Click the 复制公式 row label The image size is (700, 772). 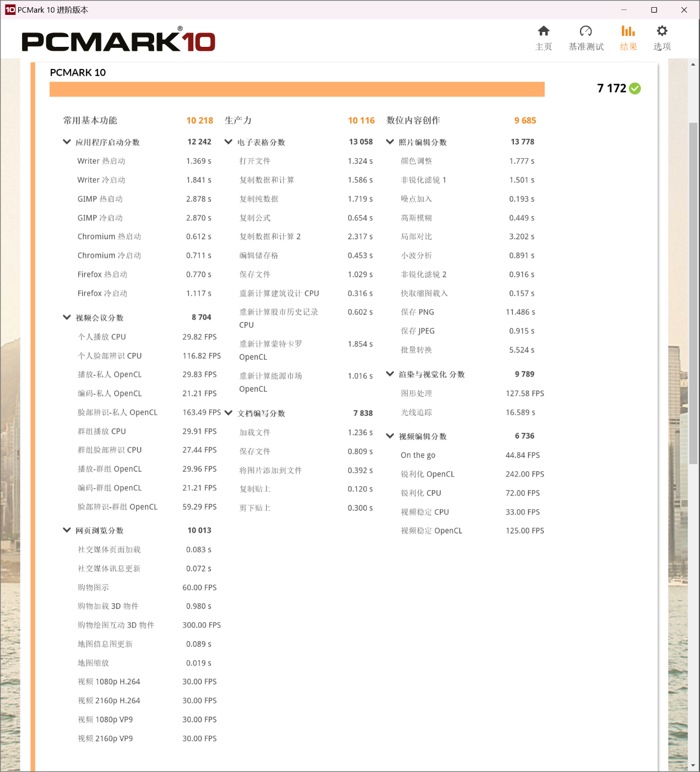[255, 218]
